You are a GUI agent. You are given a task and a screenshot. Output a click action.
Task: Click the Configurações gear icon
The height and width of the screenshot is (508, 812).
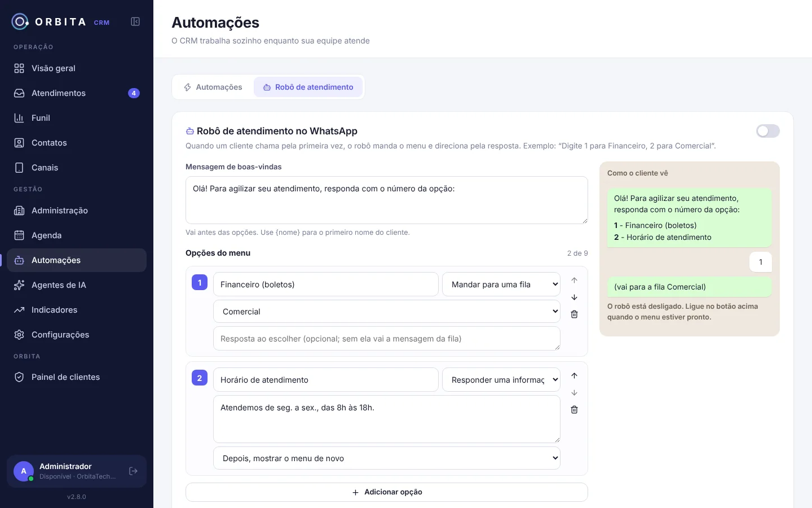19,335
